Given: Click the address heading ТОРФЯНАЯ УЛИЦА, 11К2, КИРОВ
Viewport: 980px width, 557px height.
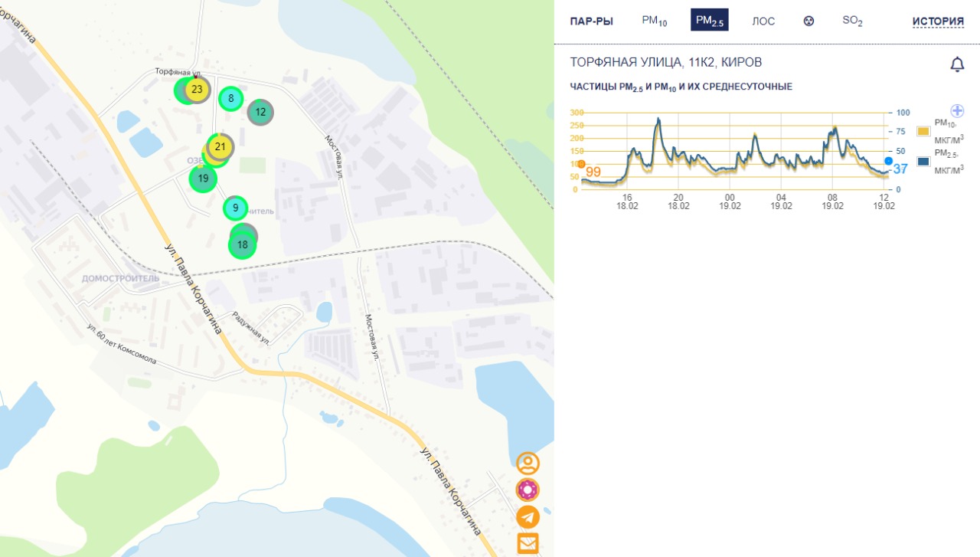Looking at the screenshot, I should click(666, 62).
